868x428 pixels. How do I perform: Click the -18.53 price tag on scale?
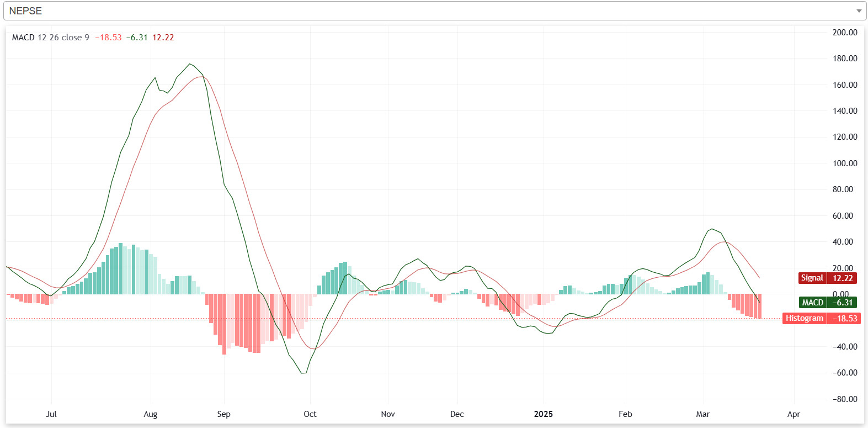pos(844,319)
